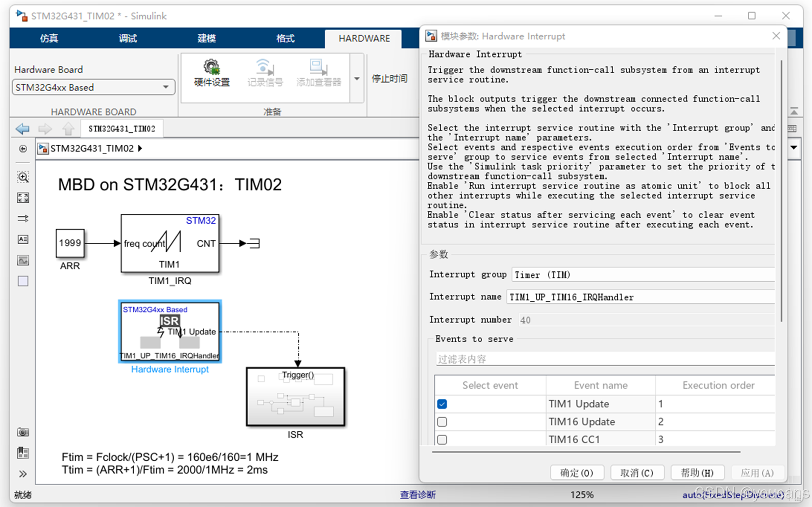The image size is (812, 507).
Task: Click the 停止时间 label
Action: 389,79
